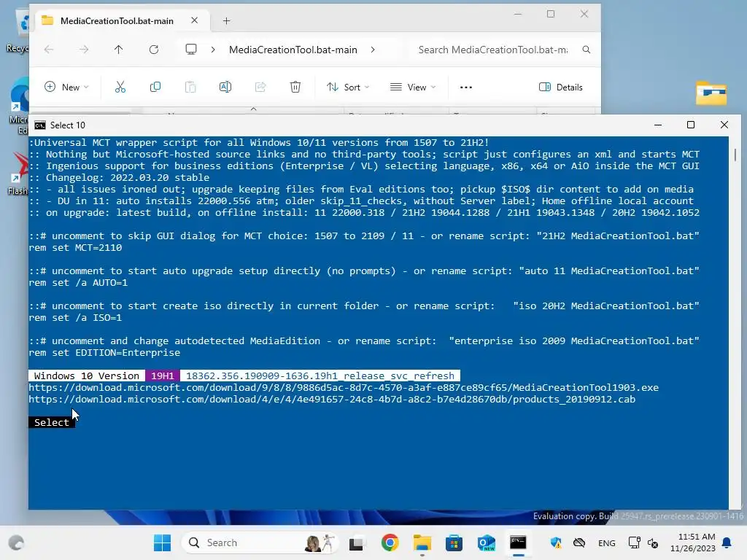Click the command prompt window title icon
Screen dimensions: 747x560
40,125
